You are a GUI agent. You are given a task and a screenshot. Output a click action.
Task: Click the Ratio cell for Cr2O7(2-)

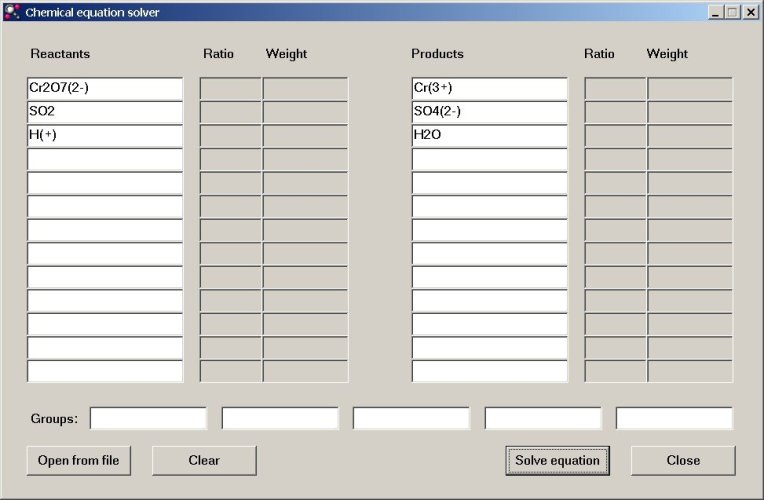[x=231, y=89]
